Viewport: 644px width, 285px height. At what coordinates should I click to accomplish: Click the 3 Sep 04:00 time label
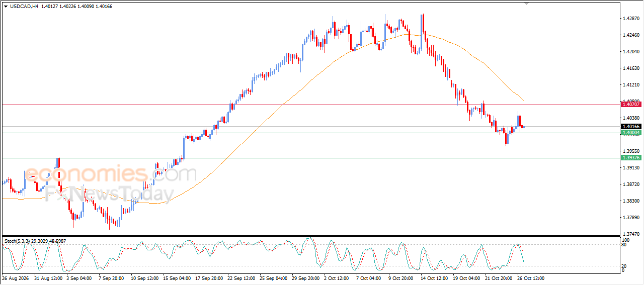(79, 278)
